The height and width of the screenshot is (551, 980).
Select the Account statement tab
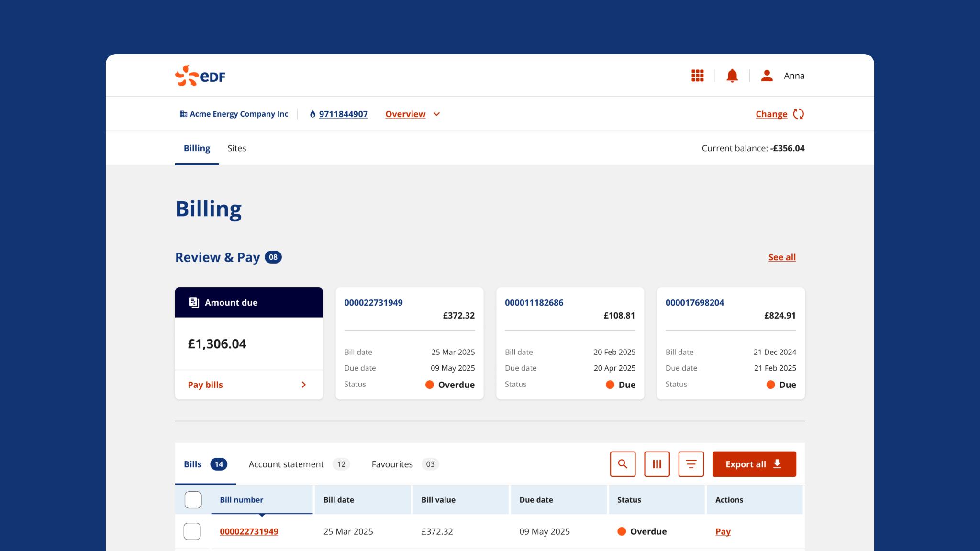299,464
